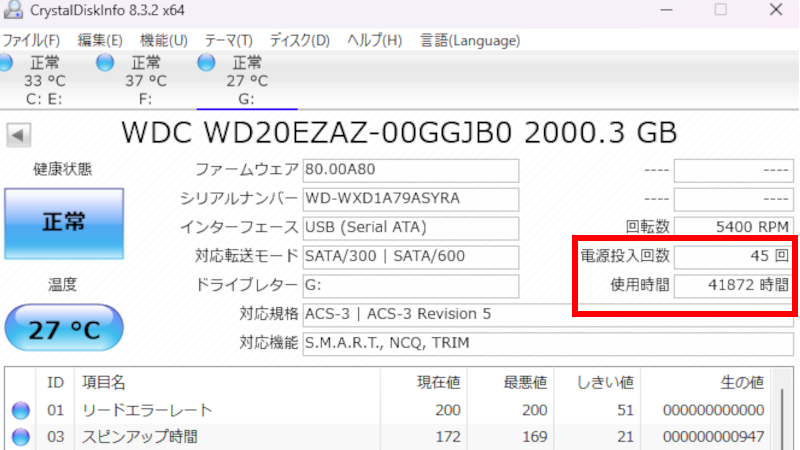
Task: Click the 項目名 column header
Action: (x=227, y=382)
